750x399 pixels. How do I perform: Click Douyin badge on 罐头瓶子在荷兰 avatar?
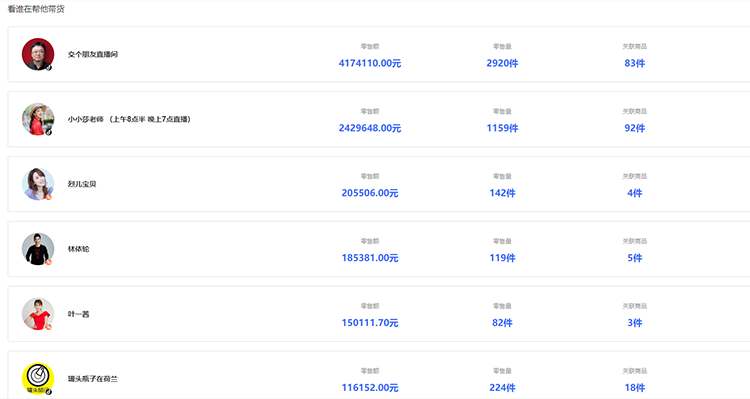tap(49, 392)
